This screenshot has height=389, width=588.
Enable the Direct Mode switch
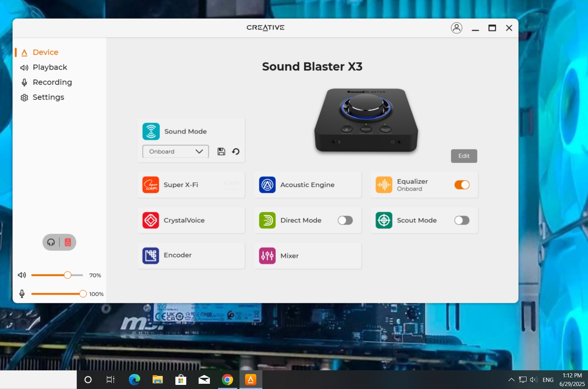click(345, 220)
